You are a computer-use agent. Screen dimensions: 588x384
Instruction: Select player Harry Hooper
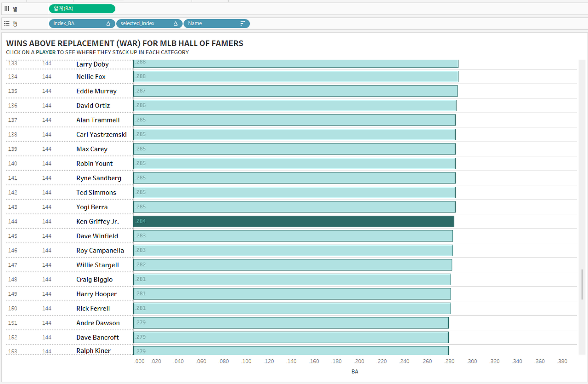(96, 294)
